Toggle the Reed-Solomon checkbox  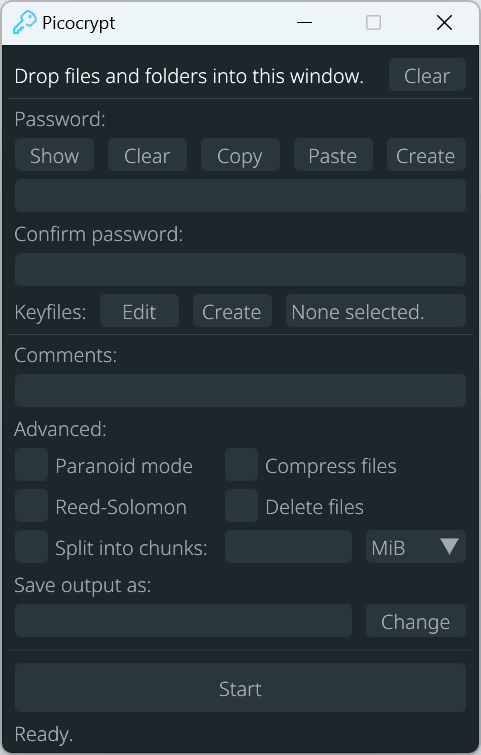pyautogui.click(x=31, y=506)
